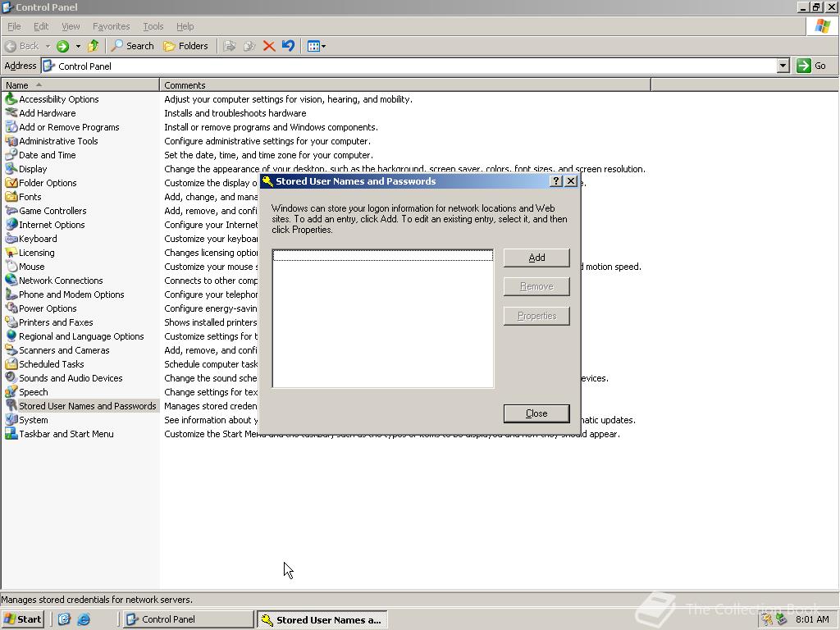Image resolution: width=840 pixels, height=630 pixels.
Task: Select Stored User Names and Passwords row
Action: pos(80,406)
